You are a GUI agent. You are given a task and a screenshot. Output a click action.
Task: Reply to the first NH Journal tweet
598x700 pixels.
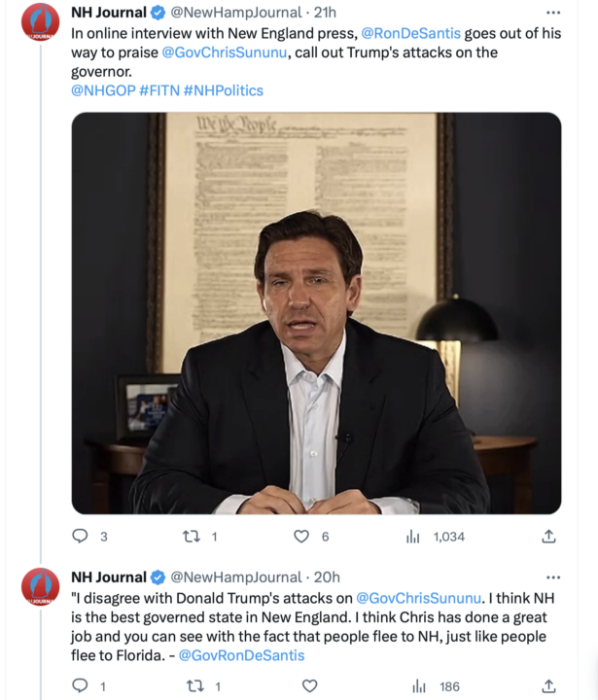click(81, 536)
